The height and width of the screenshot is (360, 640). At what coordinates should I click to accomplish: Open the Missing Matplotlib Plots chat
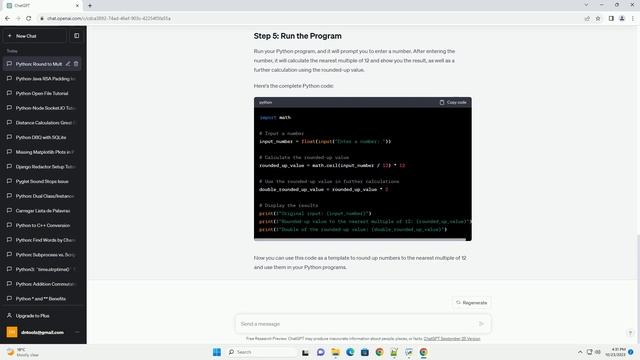pos(42,152)
